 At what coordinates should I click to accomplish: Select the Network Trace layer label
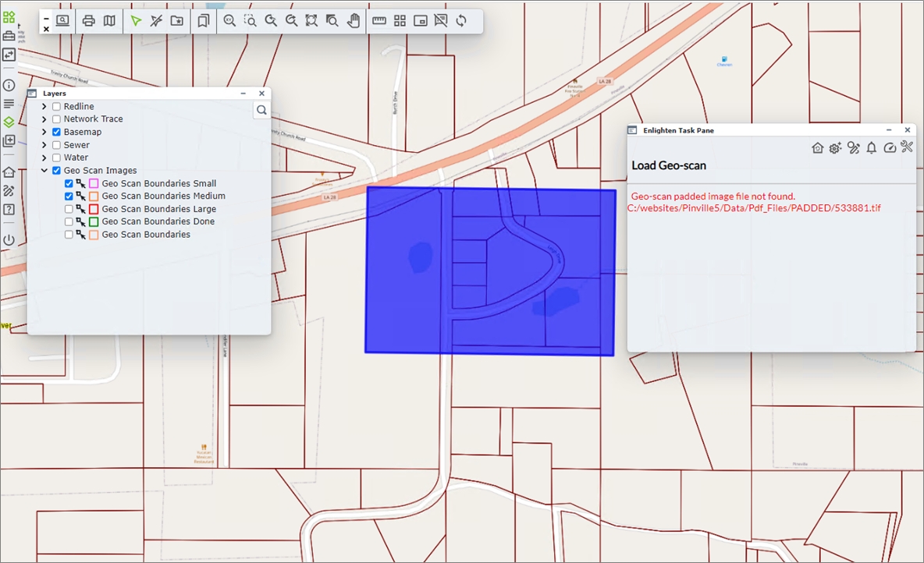[x=93, y=119]
